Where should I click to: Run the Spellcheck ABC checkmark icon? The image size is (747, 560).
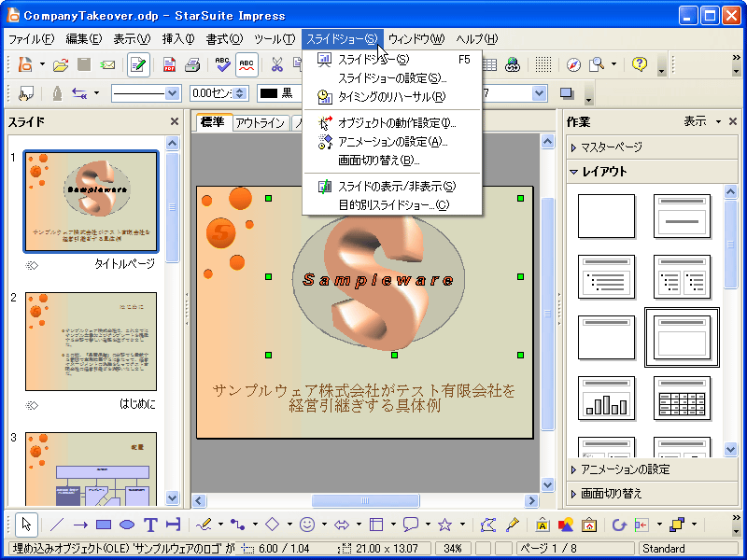pos(222,64)
